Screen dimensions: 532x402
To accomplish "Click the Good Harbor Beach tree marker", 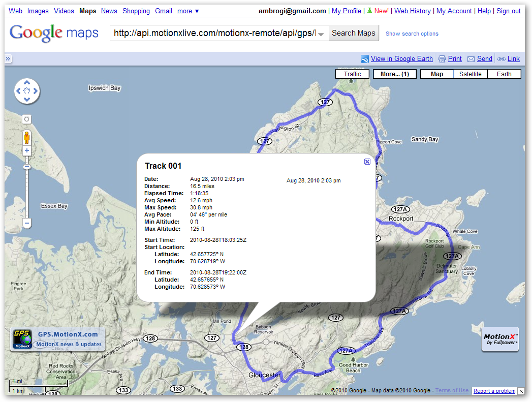I will pos(353,359).
